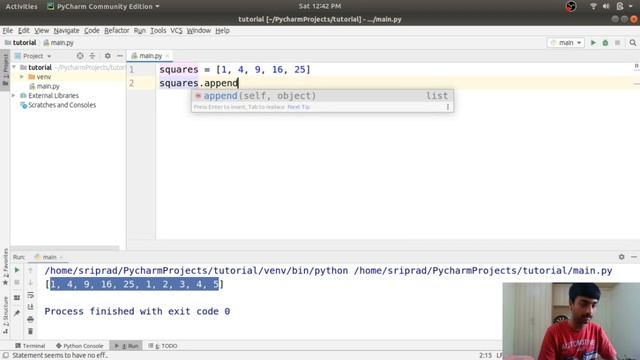This screenshot has height=360, width=640.
Task: Open the Wi-Fi network indicator
Action: (593, 6)
